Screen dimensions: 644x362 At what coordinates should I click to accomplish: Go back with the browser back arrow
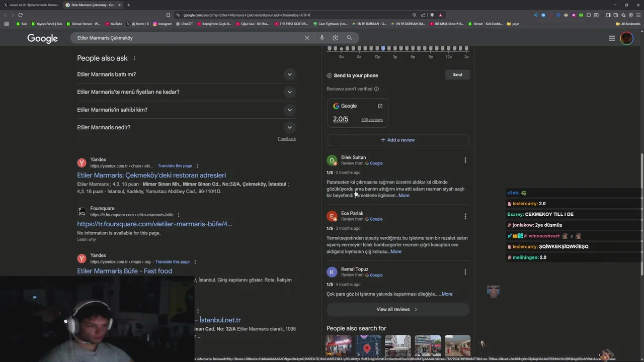[6, 15]
